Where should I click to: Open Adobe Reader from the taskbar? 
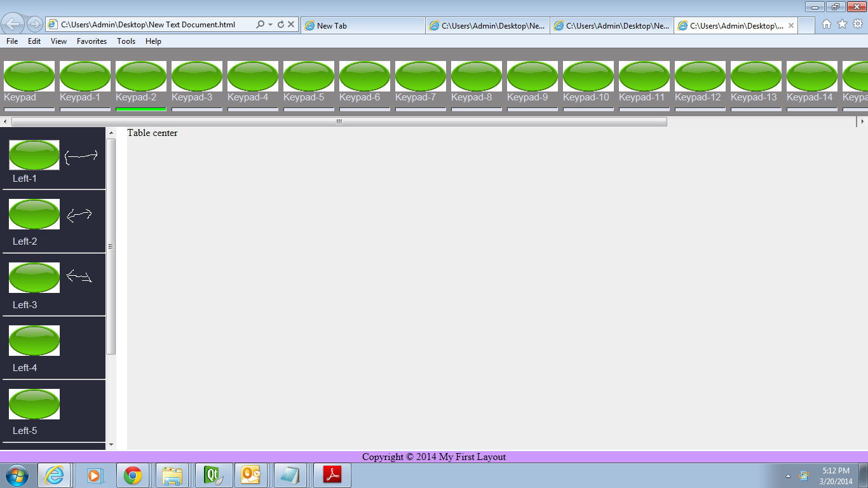click(x=332, y=475)
